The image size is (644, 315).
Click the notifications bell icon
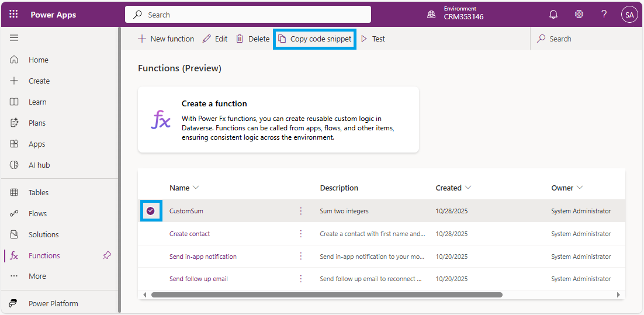click(x=553, y=15)
